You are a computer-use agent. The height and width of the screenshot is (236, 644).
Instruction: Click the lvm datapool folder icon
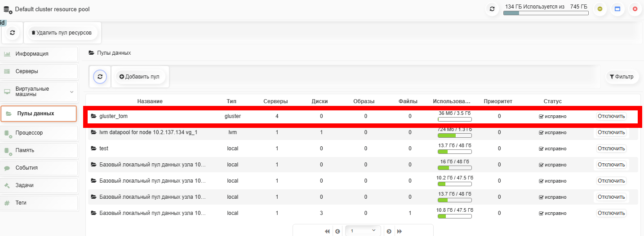point(94,132)
